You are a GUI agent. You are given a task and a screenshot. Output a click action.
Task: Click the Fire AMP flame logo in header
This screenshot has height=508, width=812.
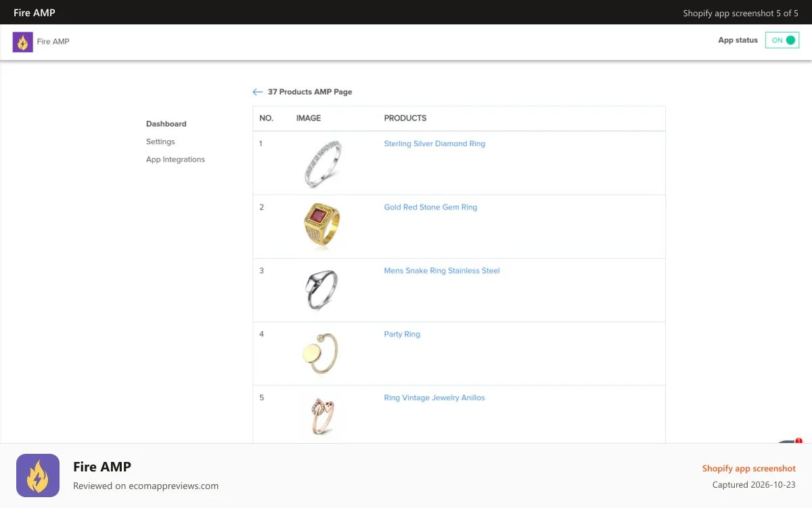point(22,42)
